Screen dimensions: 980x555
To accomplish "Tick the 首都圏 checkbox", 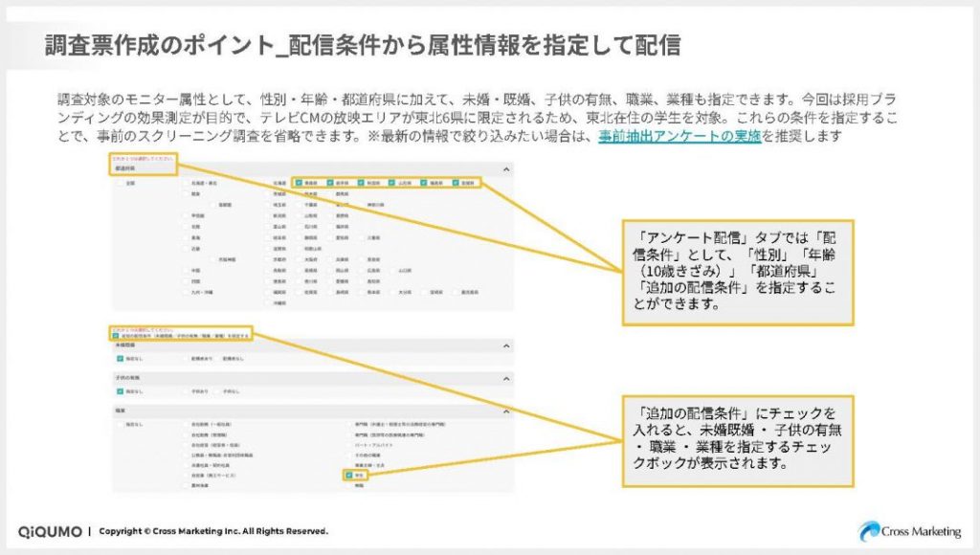I will point(212,205).
